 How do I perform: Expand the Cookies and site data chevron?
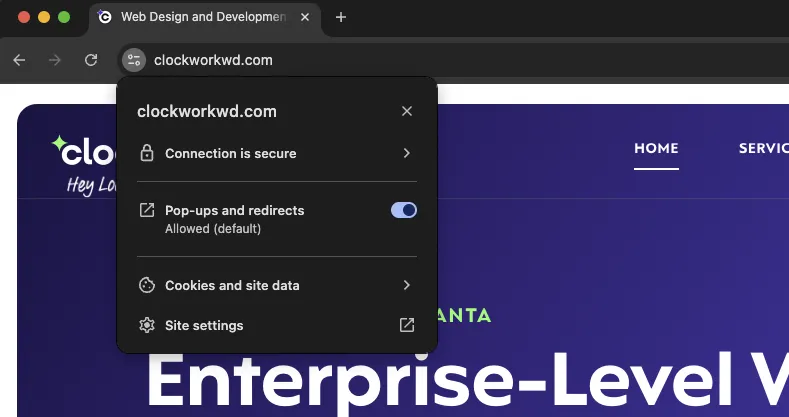pyautogui.click(x=407, y=285)
